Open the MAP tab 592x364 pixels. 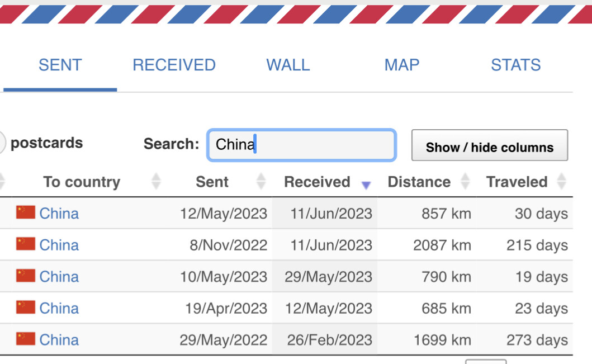tap(402, 65)
